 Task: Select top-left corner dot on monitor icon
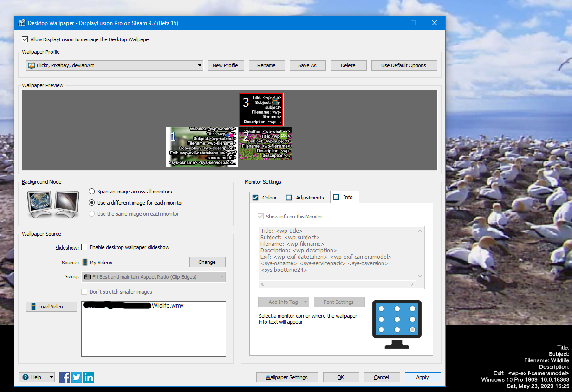click(382, 308)
